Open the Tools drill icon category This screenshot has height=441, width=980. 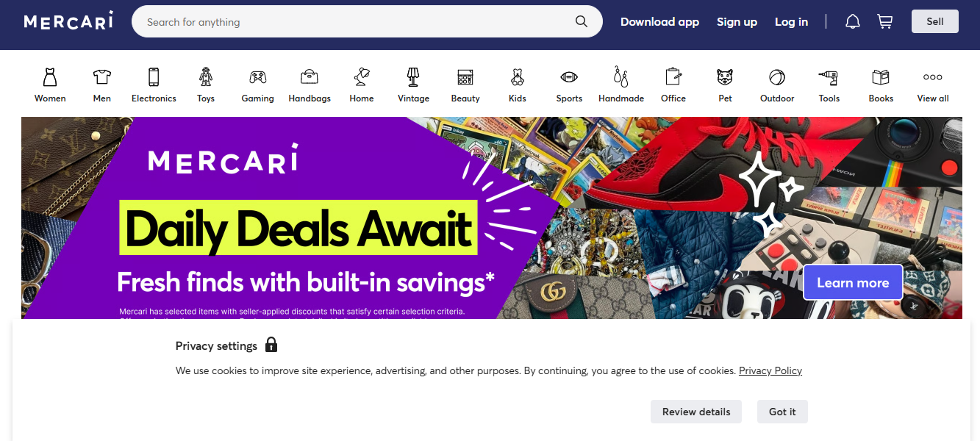pyautogui.click(x=829, y=76)
